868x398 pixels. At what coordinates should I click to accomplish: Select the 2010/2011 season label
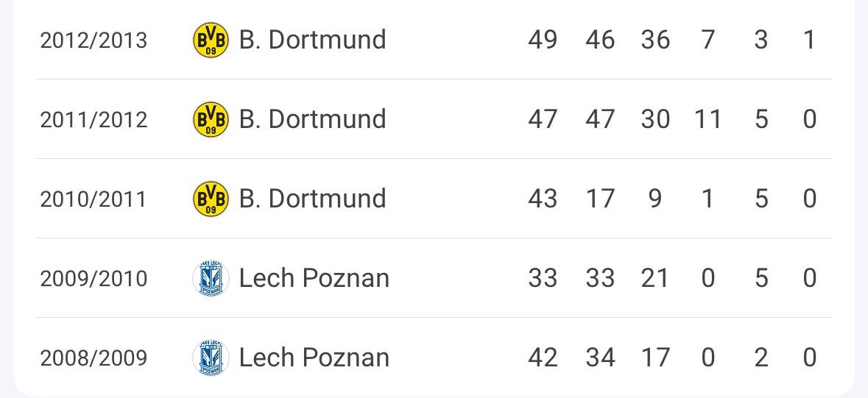point(93,199)
